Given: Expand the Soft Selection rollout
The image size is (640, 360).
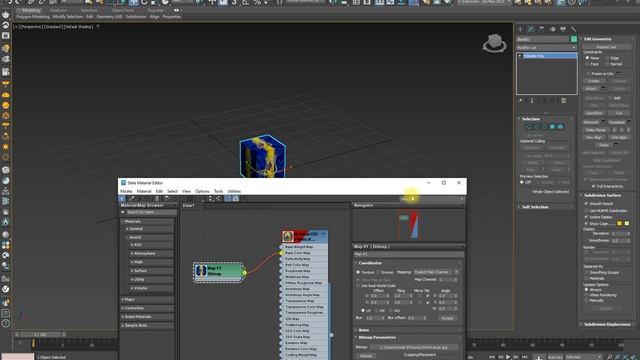Looking at the screenshot, I should tap(545, 207).
